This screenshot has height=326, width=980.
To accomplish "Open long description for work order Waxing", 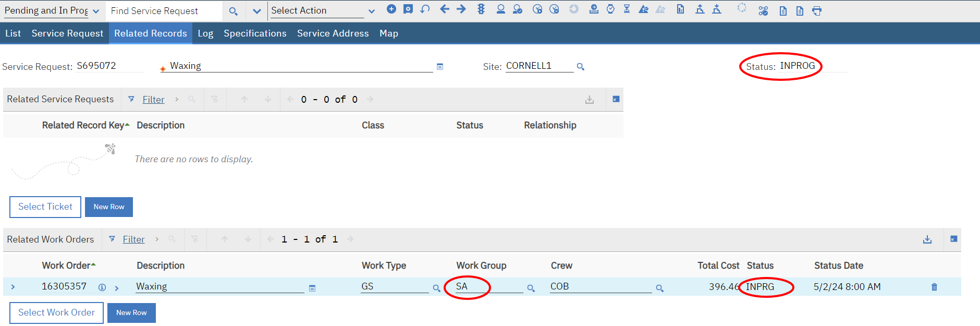I will point(312,288).
